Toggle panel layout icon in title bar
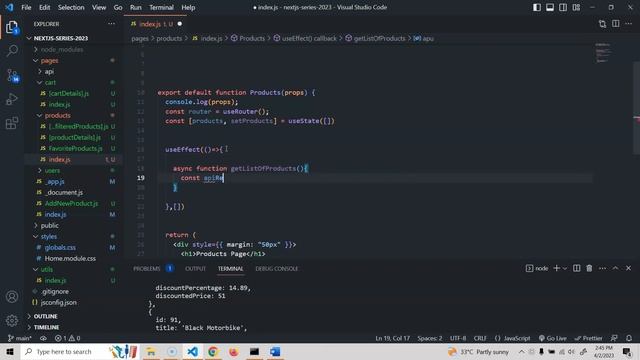640x360 pixels. pyautogui.click(x=550, y=7)
